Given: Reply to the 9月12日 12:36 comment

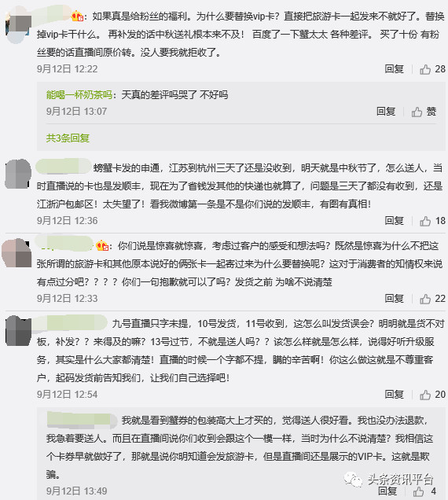Looking at the screenshot, I should [394, 221].
